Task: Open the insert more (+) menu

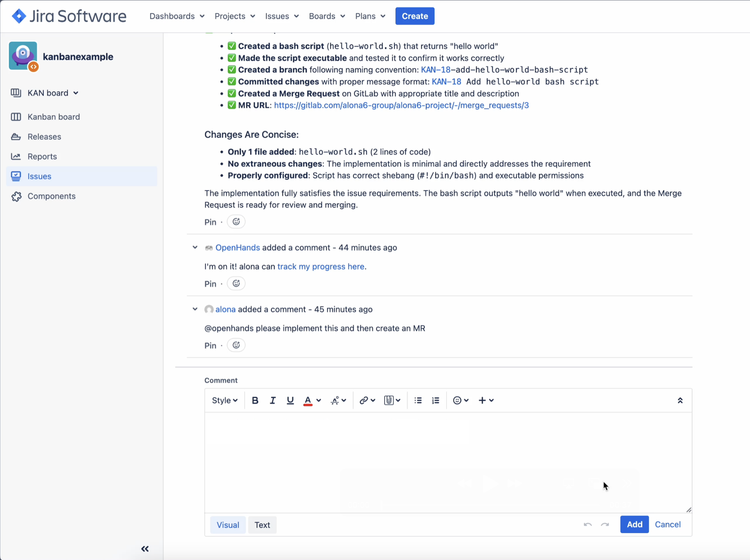Action: tap(486, 400)
